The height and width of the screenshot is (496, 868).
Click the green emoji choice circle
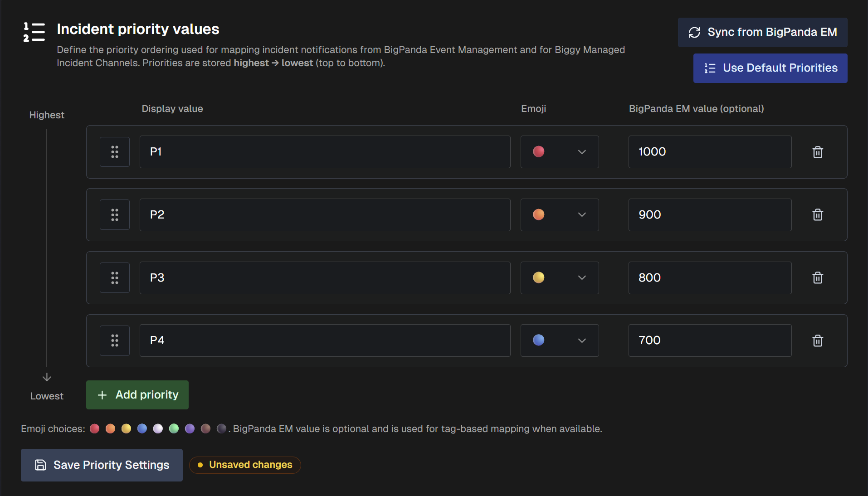click(x=174, y=429)
